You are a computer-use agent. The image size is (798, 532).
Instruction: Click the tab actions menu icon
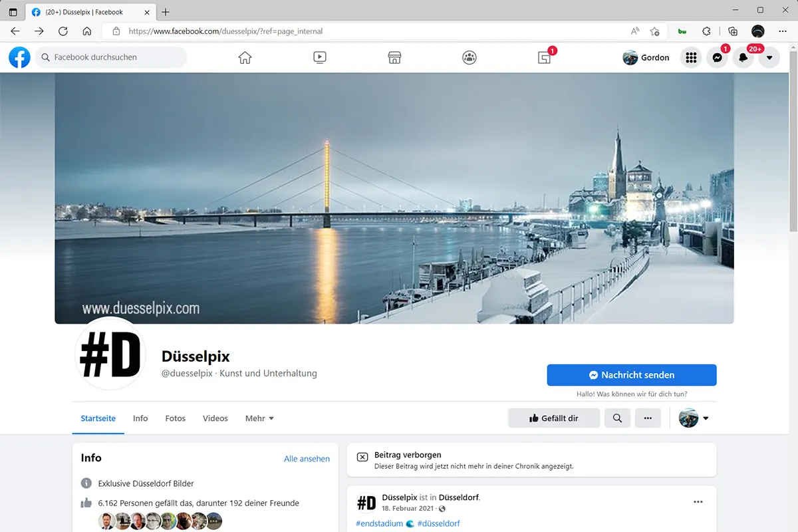pos(13,12)
